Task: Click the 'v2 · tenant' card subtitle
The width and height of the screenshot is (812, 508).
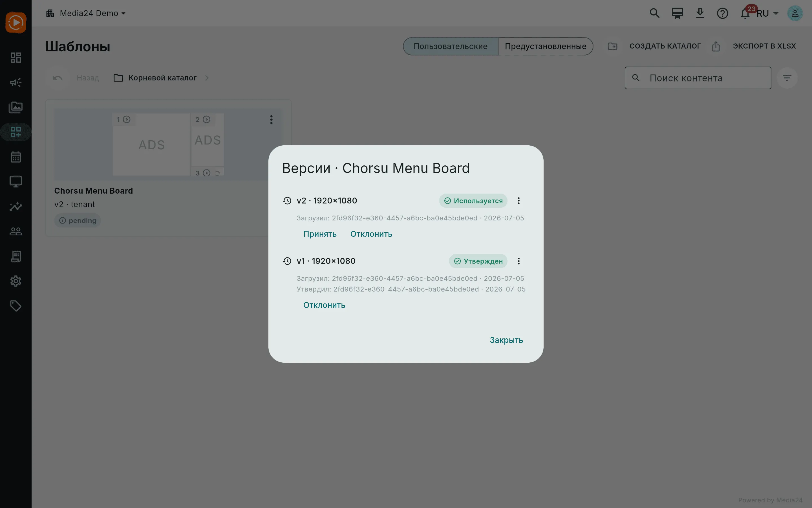Action: [74, 204]
